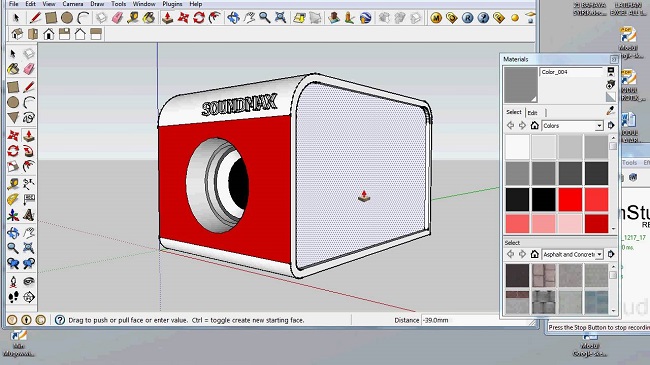Choose the Section Plane tool
This screenshot has height=365, width=650.
pyautogui.click(x=29, y=297)
